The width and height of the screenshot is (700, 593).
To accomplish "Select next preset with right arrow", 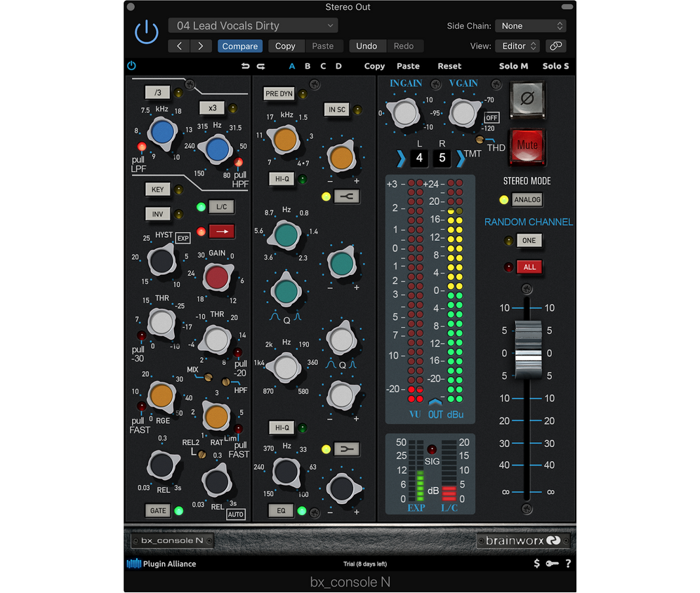I will [201, 46].
